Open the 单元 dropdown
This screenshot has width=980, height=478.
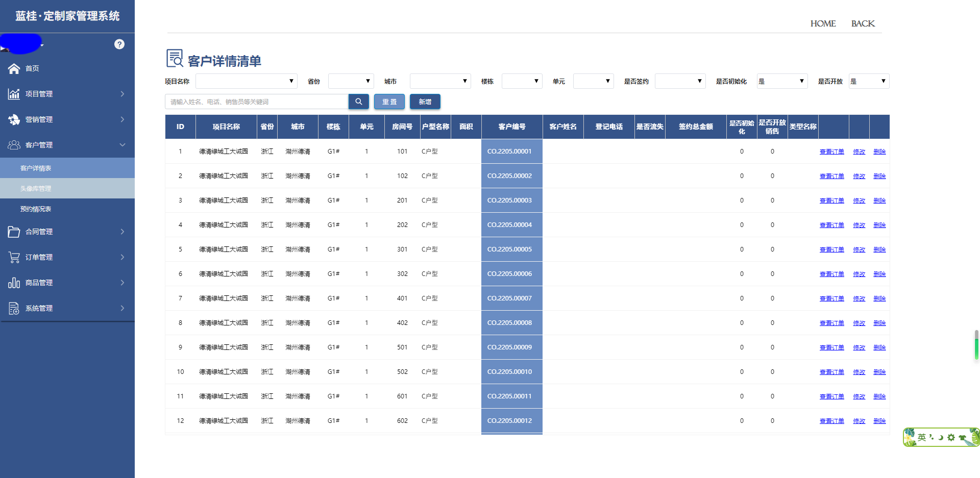594,81
